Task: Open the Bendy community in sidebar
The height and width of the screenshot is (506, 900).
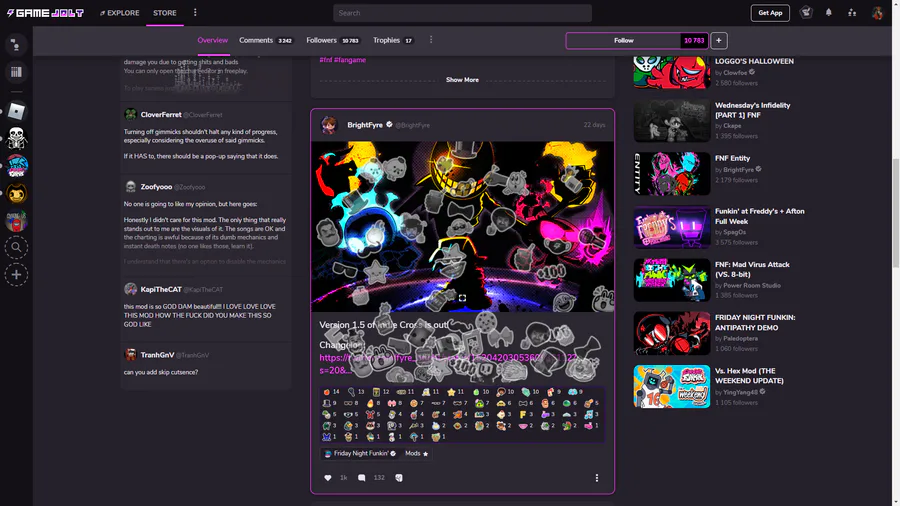Action: [x=16, y=193]
